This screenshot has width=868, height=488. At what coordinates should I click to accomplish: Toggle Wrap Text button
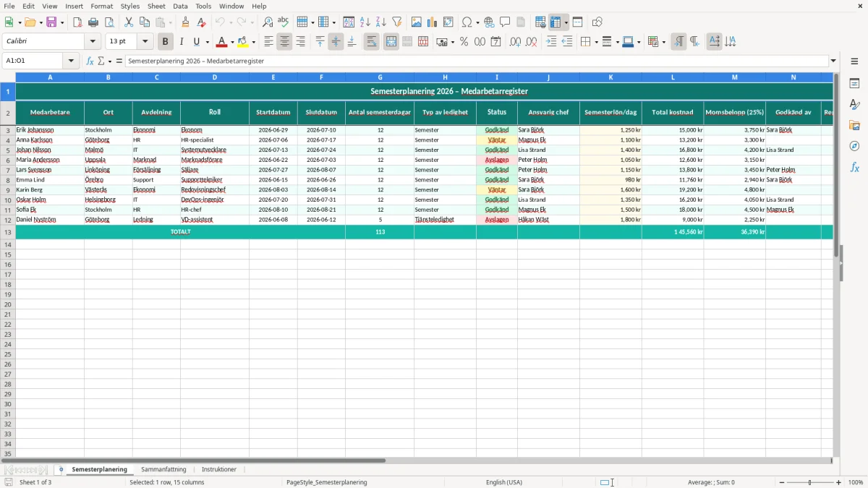click(371, 42)
